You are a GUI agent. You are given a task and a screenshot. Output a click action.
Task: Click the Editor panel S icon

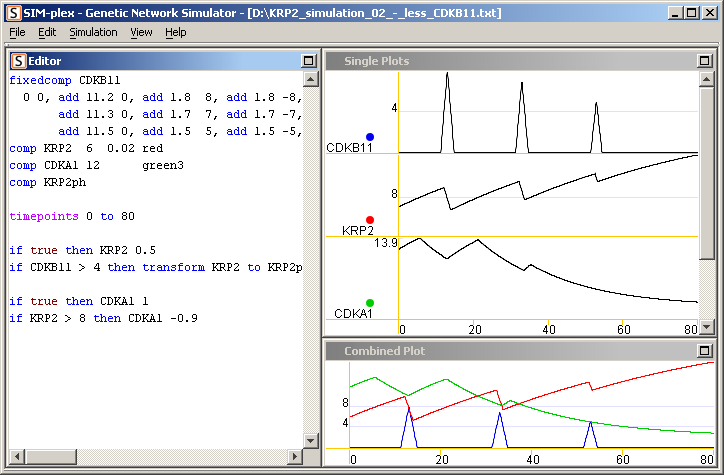pyautogui.click(x=18, y=61)
